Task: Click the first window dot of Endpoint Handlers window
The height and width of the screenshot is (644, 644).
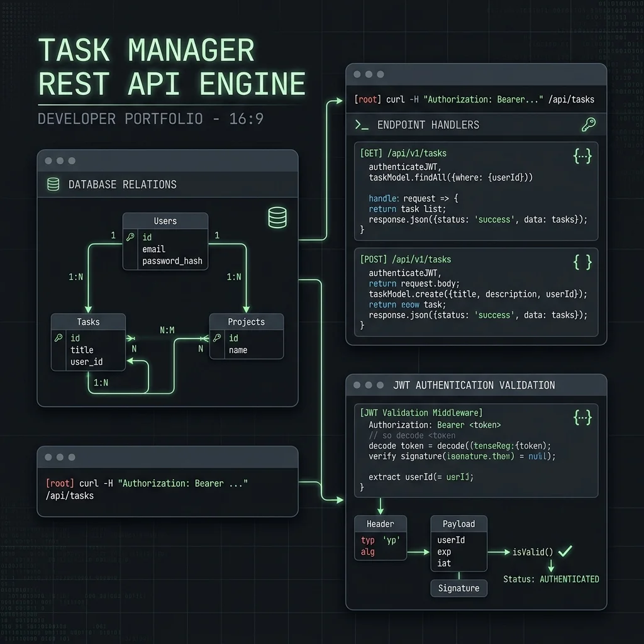Action: click(357, 74)
